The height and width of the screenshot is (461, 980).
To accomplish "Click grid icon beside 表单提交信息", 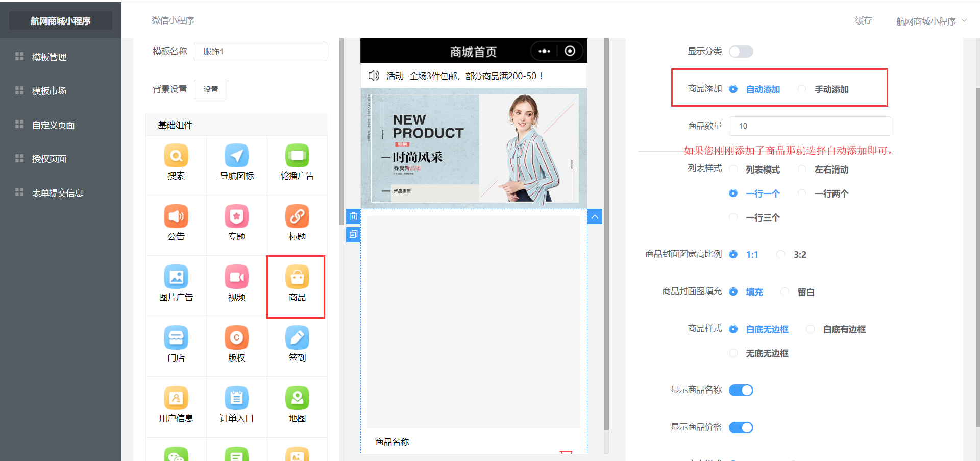I will [x=19, y=192].
